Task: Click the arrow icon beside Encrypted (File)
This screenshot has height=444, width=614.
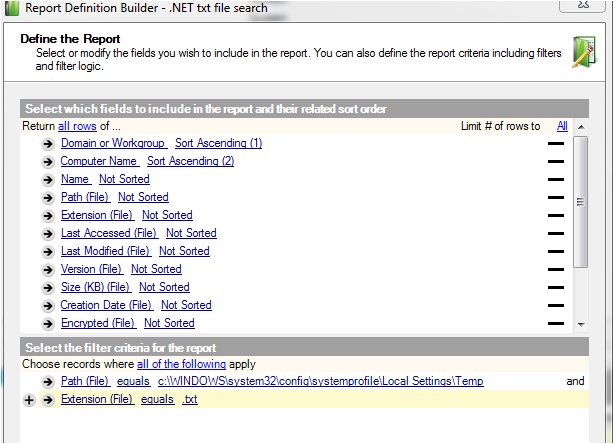Action: coord(48,324)
